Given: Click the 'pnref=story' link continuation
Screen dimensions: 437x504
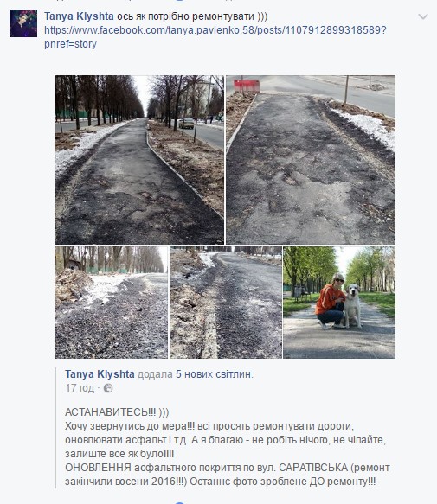Looking at the screenshot, I should coord(70,44).
